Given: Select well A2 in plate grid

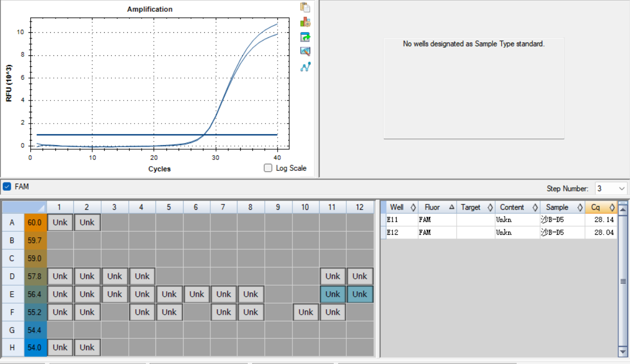Looking at the screenshot, I should tap(87, 223).
